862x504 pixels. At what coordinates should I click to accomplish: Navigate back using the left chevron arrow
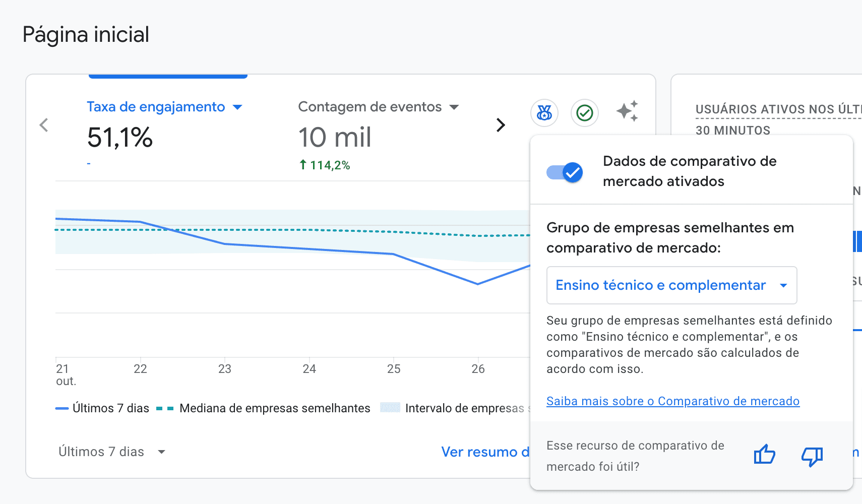tap(44, 124)
